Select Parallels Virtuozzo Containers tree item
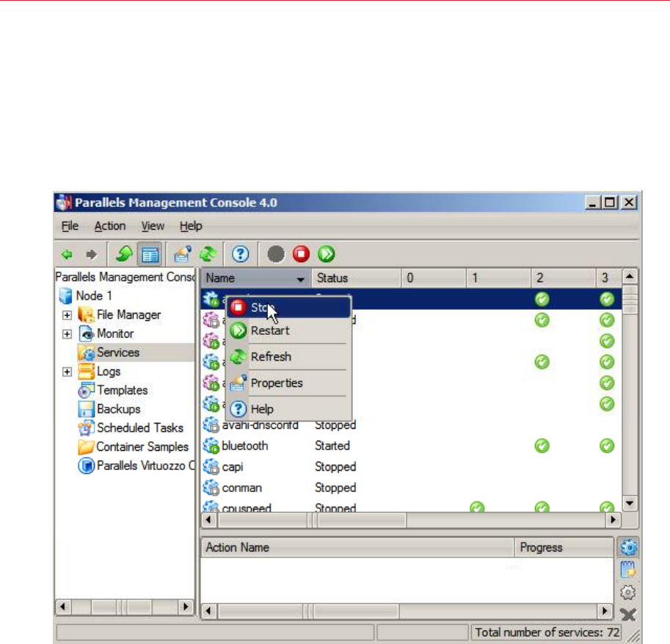 point(145,466)
